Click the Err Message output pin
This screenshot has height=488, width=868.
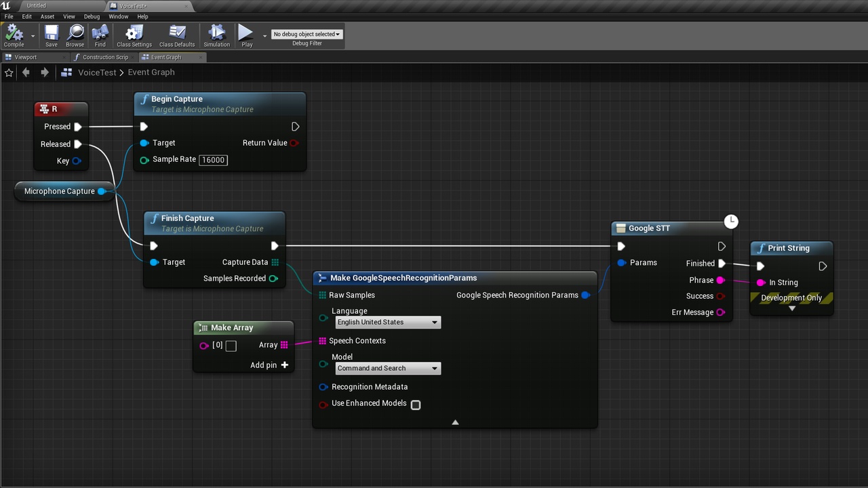point(720,312)
